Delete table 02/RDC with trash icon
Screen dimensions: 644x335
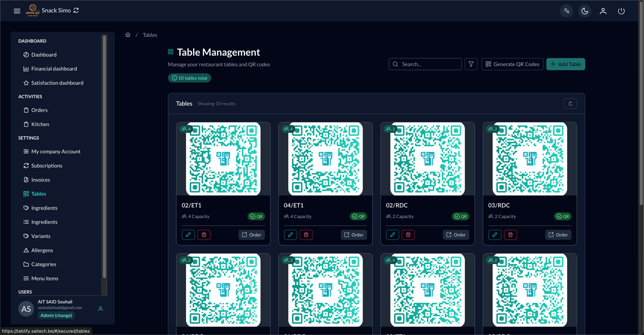point(408,235)
